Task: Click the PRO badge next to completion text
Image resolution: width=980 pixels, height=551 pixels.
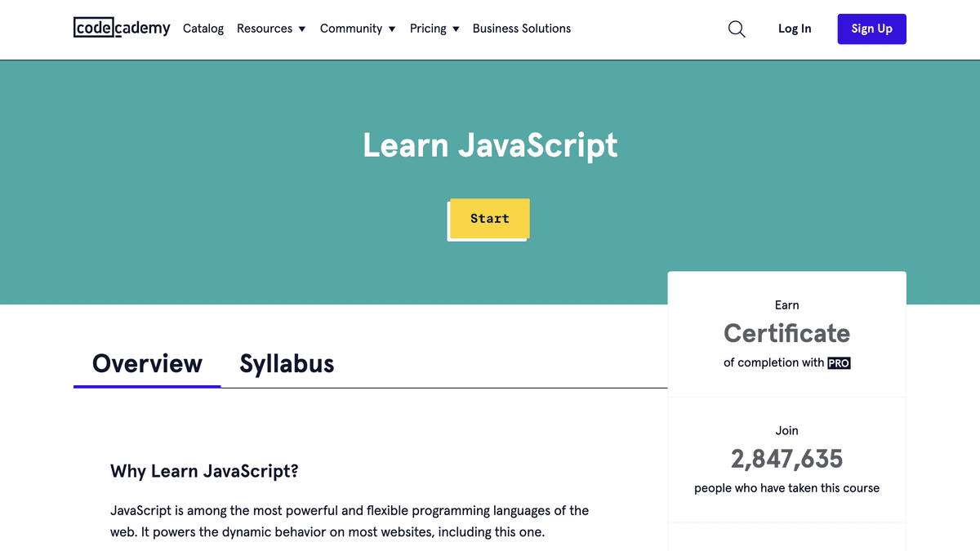Action: point(840,362)
